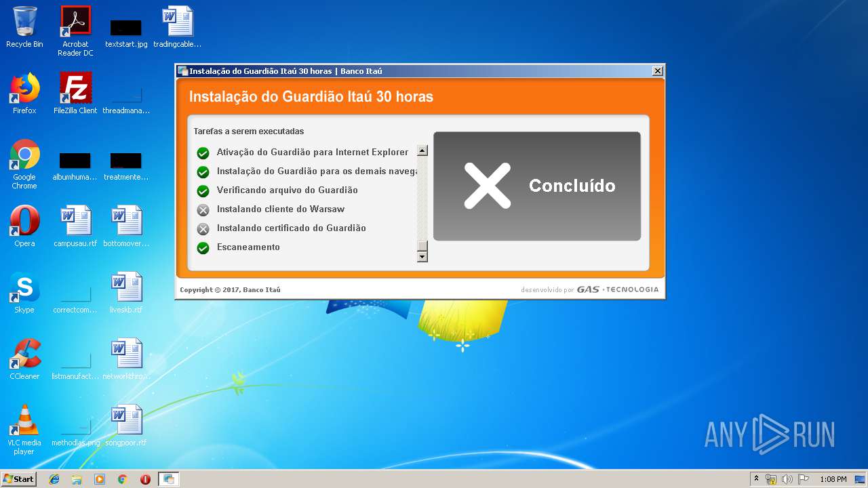Viewport: 868px width, 488px height.
Task: Select 'Instalando cliente do Warsaw' task text
Action: tap(281, 209)
